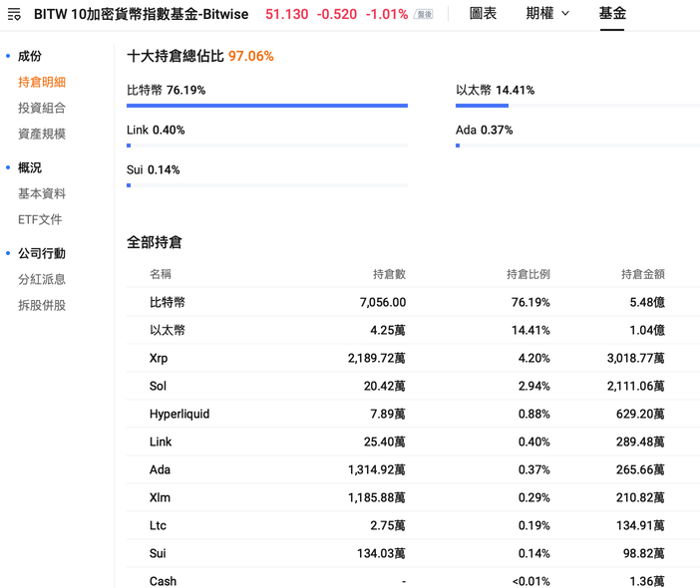Click the 1,185.88萬 quantity value
The height and width of the screenshot is (588, 700).
[x=377, y=497]
